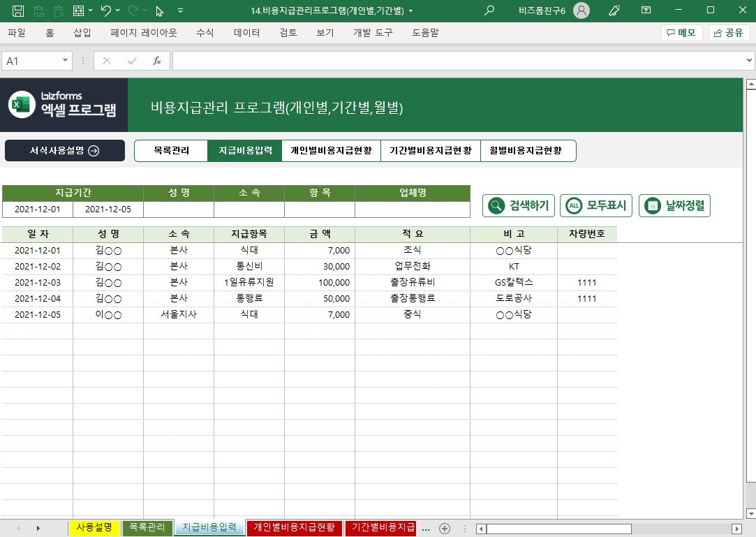Image resolution: width=756 pixels, height=537 pixels.
Task: Expand the Name Box dropdown arrow
Action: (66, 61)
